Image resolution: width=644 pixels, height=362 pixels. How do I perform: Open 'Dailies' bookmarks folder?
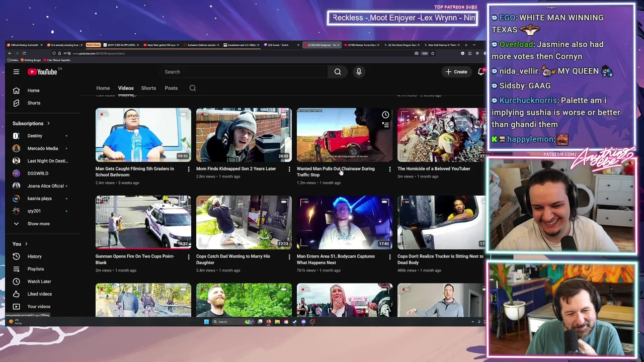tap(13, 60)
